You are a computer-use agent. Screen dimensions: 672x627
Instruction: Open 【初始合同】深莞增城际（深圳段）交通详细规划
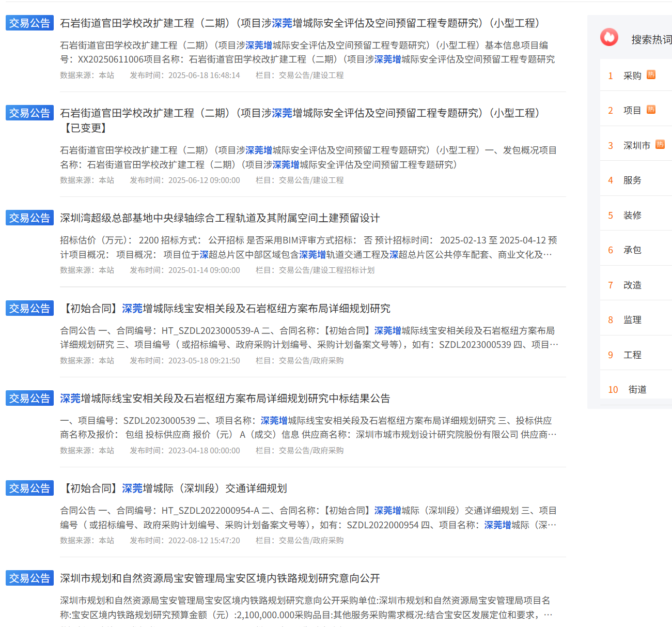coord(174,488)
